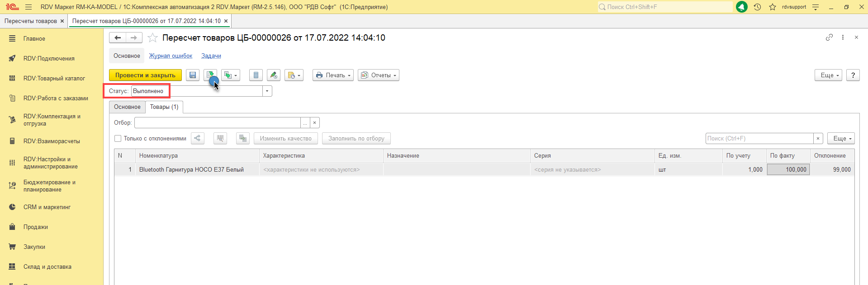Open the Задачи link
868x285 pixels.
click(211, 56)
